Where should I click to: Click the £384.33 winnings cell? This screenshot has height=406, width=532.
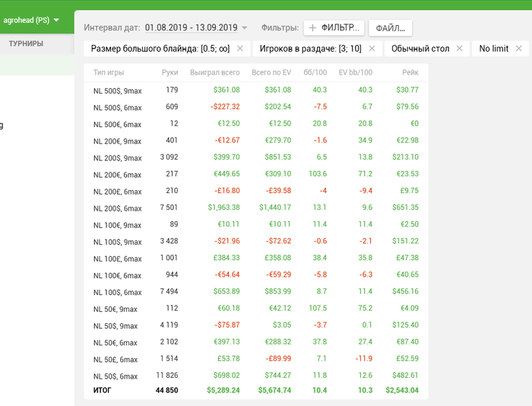(x=226, y=258)
